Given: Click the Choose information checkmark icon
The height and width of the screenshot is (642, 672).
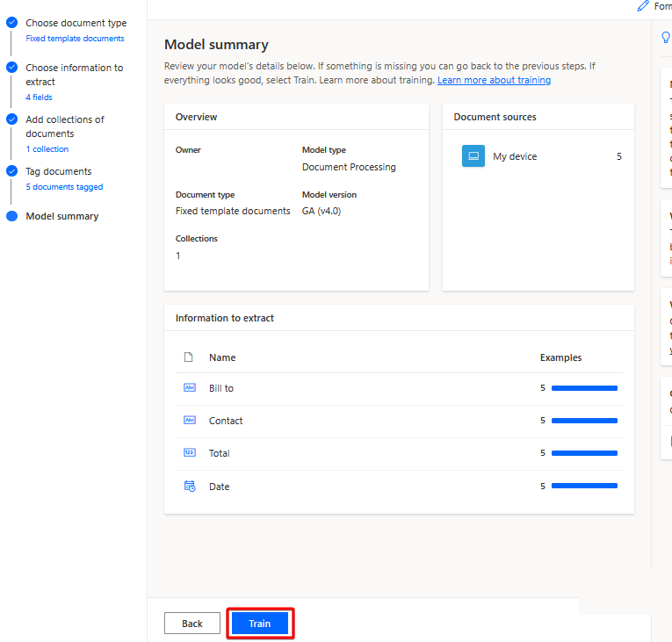Looking at the screenshot, I should tap(12, 68).
